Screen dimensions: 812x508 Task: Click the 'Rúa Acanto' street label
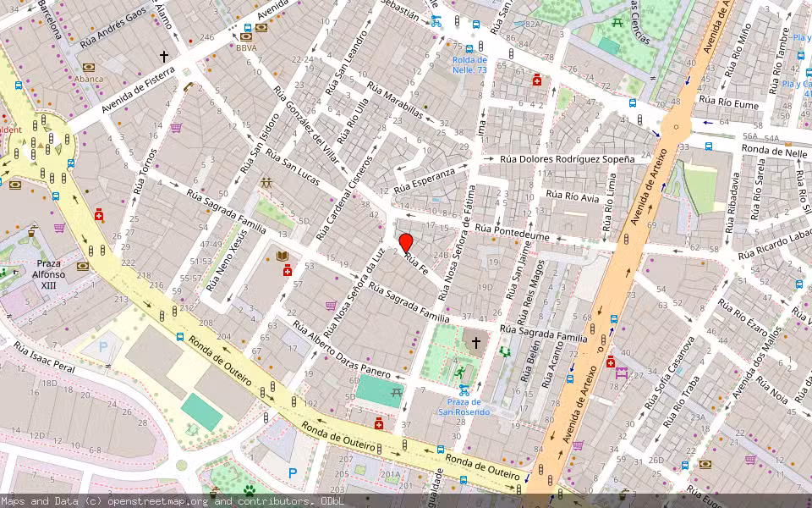[552, 363]
